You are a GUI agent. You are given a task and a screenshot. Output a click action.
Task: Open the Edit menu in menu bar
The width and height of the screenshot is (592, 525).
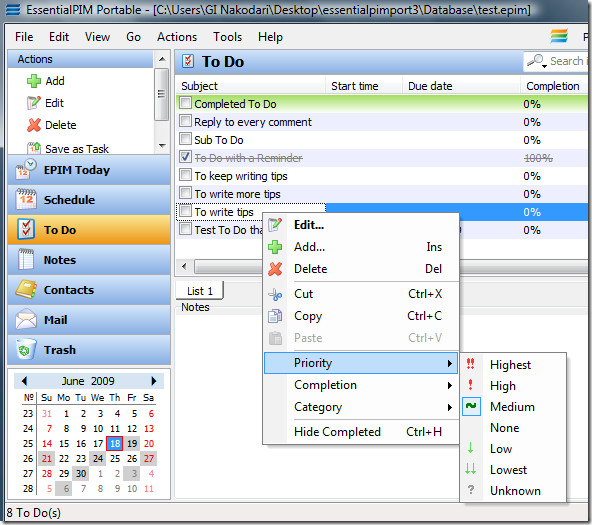[59, 37]
